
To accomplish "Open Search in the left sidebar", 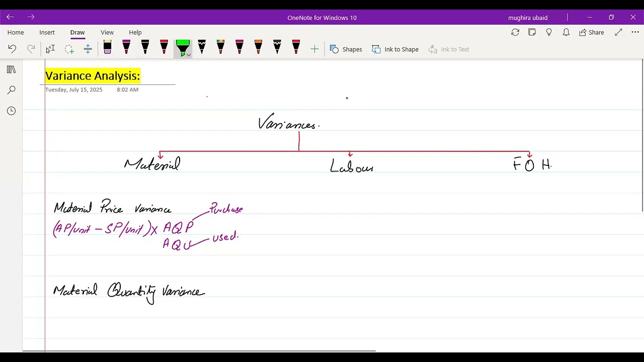I will [x=11, y=90].
